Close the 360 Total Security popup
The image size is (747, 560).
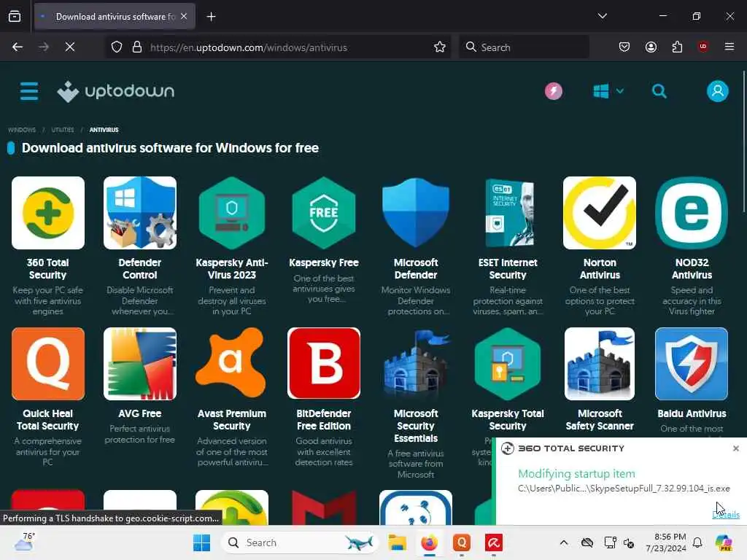point(735,448)
